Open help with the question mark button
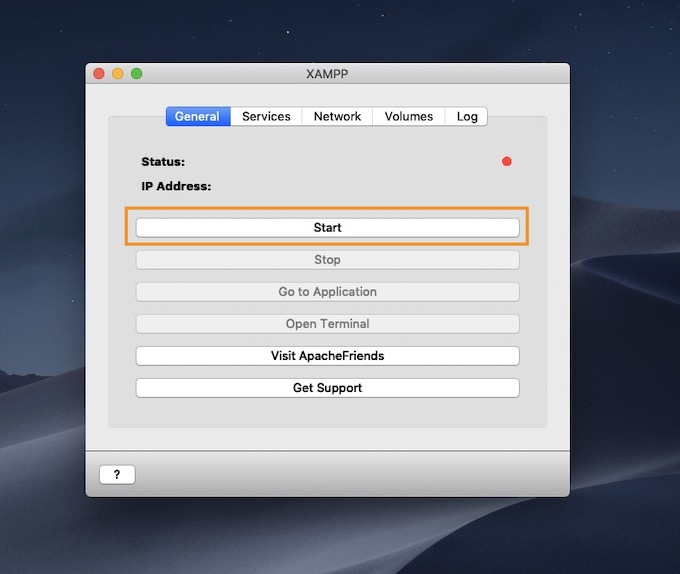 tap(117, 474)
